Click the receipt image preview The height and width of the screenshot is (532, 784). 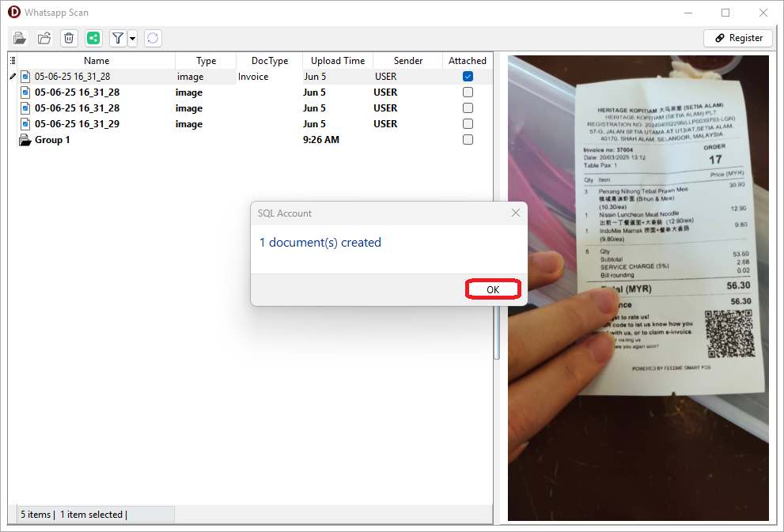638,289
